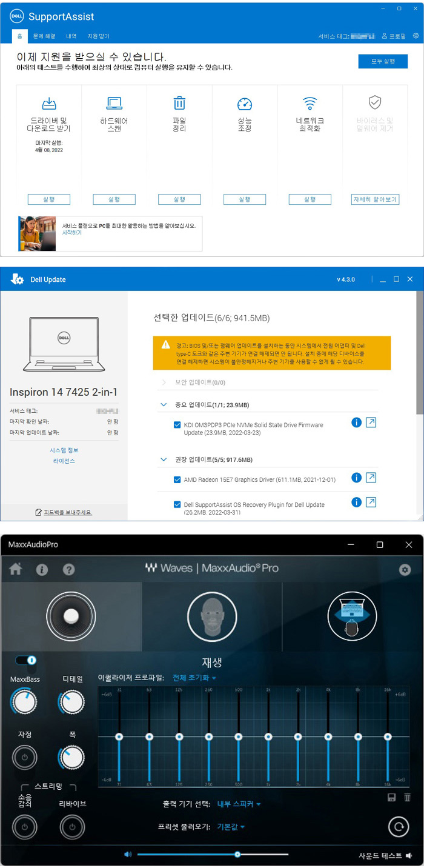The width and height of the screenshot is (424, 868).
Task: Toggle the 소음 감쇠 power button
Action: 24,826
